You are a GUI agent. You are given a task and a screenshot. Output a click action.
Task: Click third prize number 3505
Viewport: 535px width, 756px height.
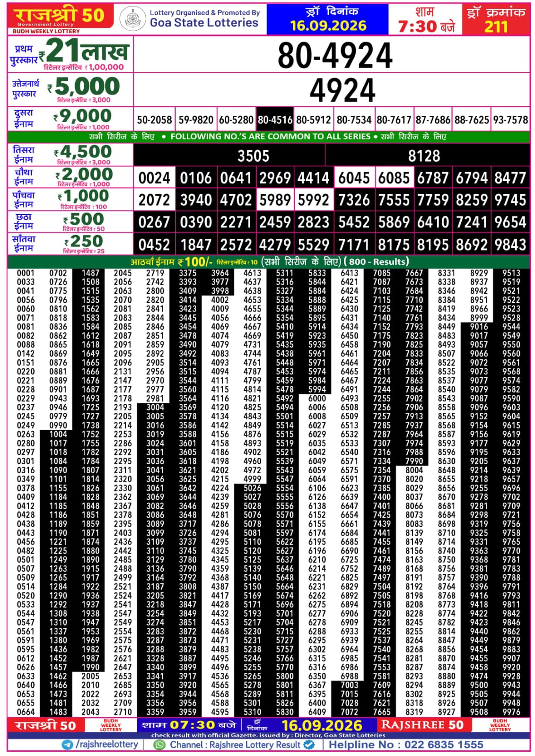[253, 156]
